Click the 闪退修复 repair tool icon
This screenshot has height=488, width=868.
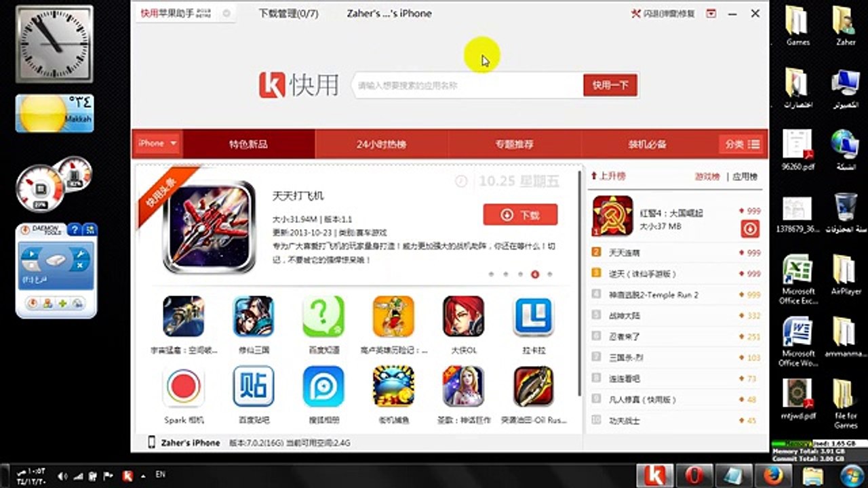pos(635,14)
